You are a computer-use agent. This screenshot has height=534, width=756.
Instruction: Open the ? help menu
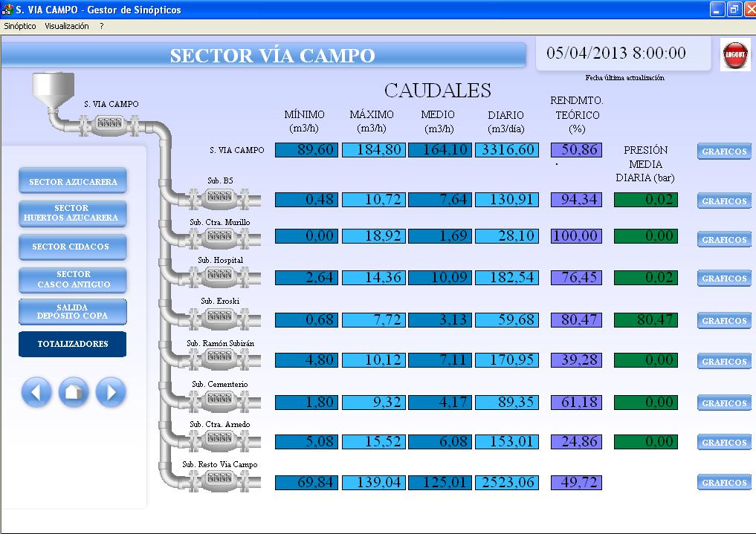(102, 26)
